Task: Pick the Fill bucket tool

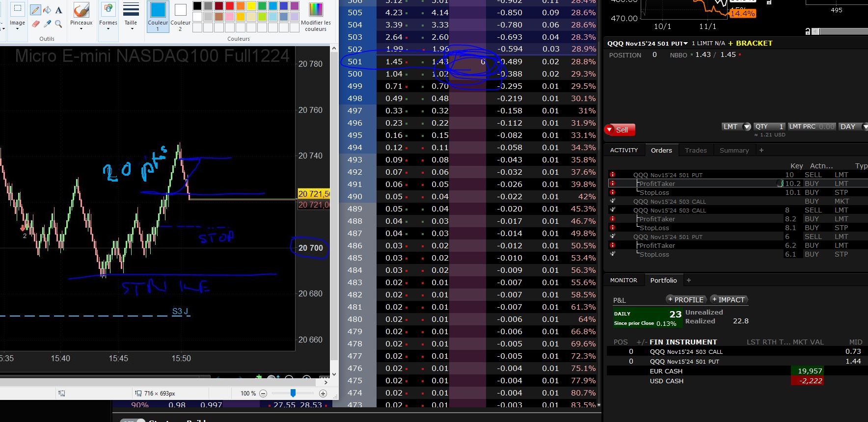Action: click(47, 10)
